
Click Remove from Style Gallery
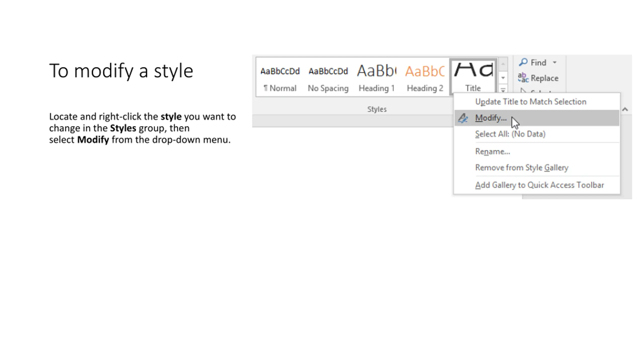pyautogui.click(x=521, y=168)
